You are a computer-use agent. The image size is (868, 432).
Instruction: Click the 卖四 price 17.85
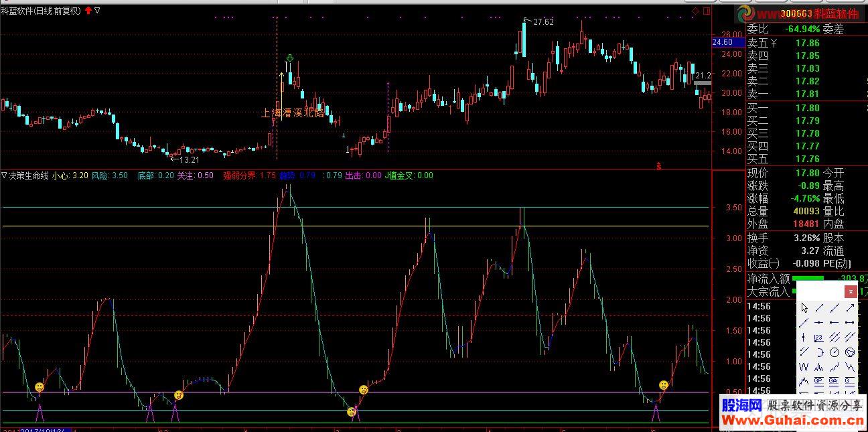pos(807,56)
